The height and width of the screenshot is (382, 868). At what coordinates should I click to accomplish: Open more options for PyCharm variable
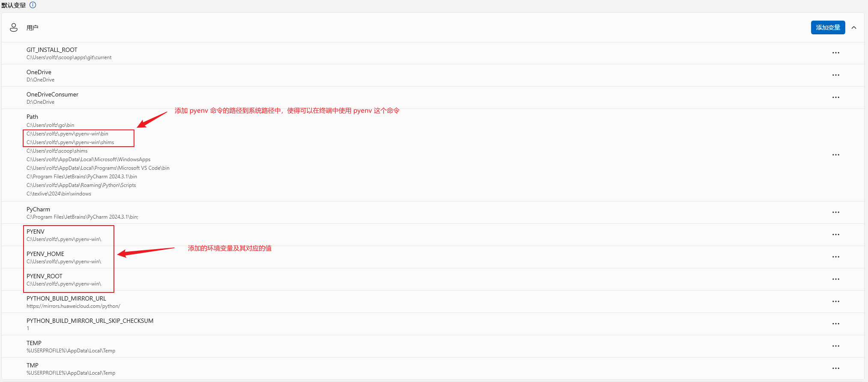point(835,212)
